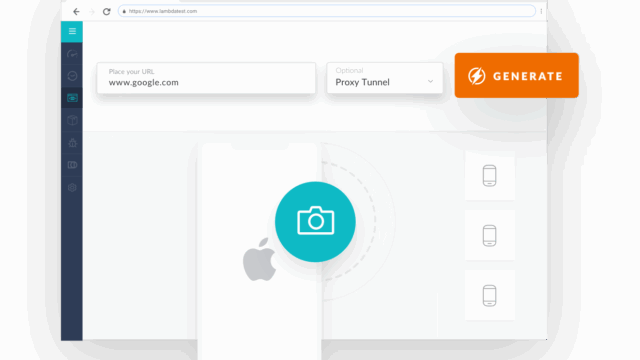Click the Place your URL field
The height and width of the screenshot is (360, 640).
tap(206, 78)
